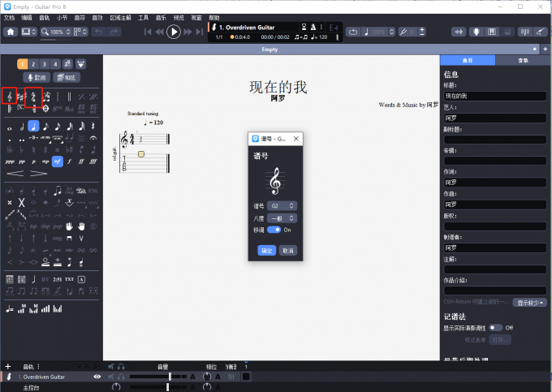Open the fretboard view panel
The image size is (552, 392).
(x=476, y=32)
